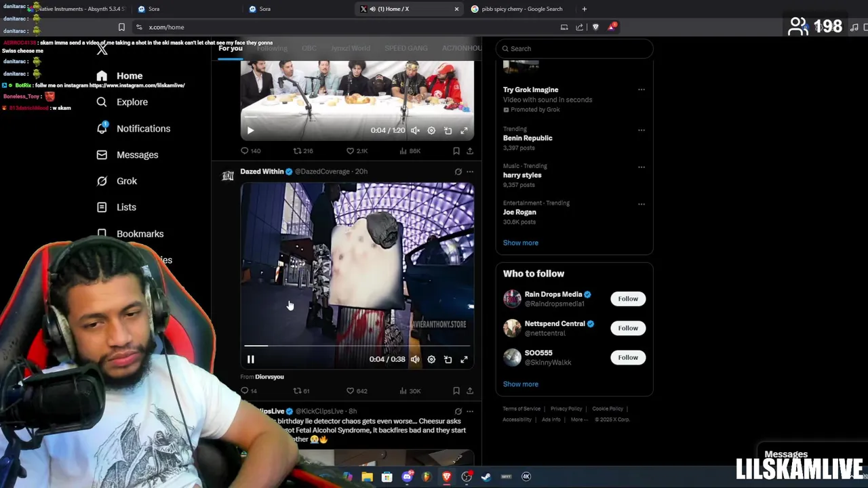Viewport: 868px width, 488px height.
Task: Click the Messages envelope icon
Action: point(102,155)
